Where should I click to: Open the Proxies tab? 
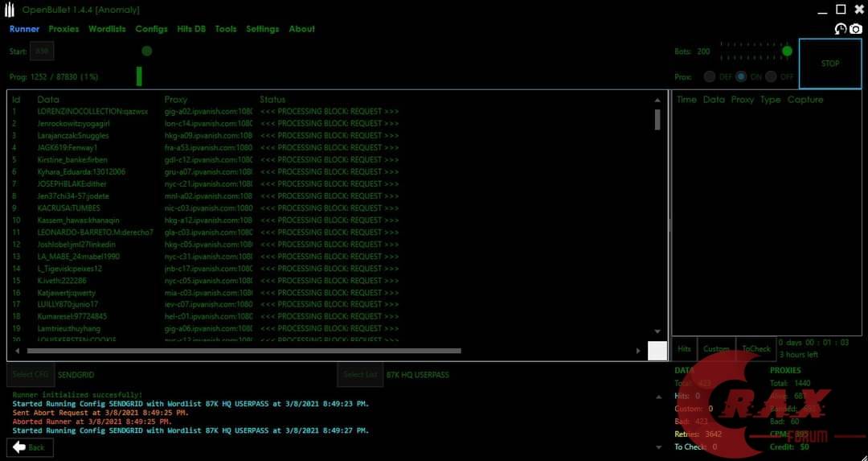point(63,29)
